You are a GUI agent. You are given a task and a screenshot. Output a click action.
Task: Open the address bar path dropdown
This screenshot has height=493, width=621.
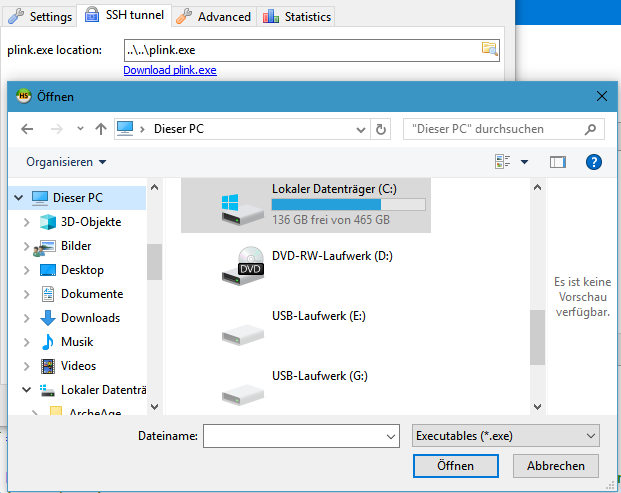point(360,129)
